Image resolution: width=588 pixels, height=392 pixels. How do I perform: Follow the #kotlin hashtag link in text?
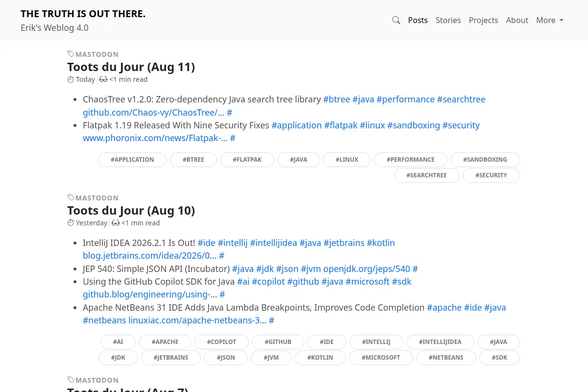(x=381, y=243)
